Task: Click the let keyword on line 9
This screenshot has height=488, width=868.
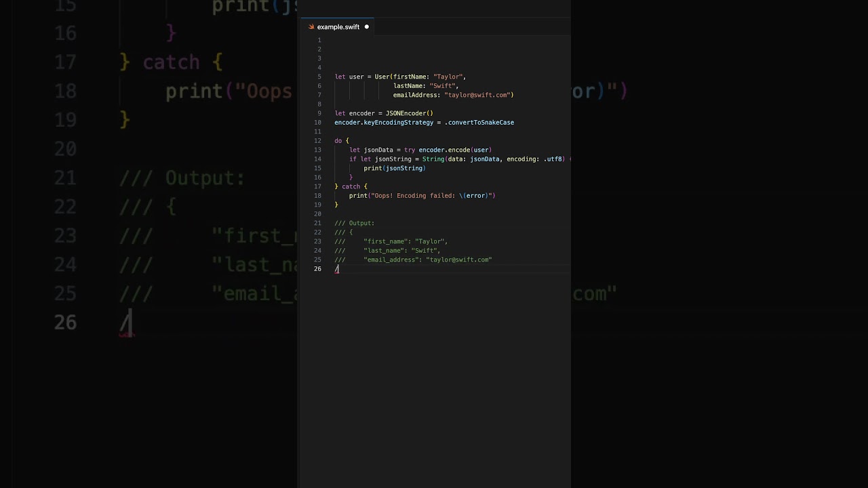Action: pos(340,113)
